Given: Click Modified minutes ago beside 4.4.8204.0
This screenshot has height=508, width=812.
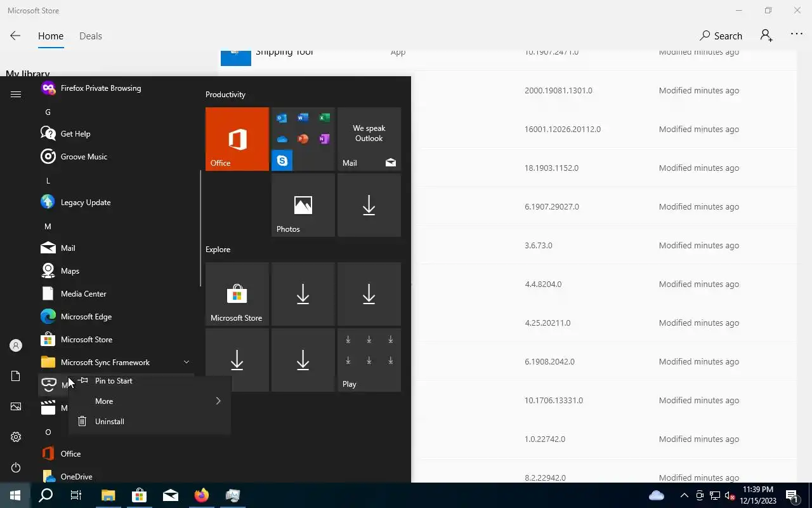Looking at the screenshot, I should [x=699, y=284].
